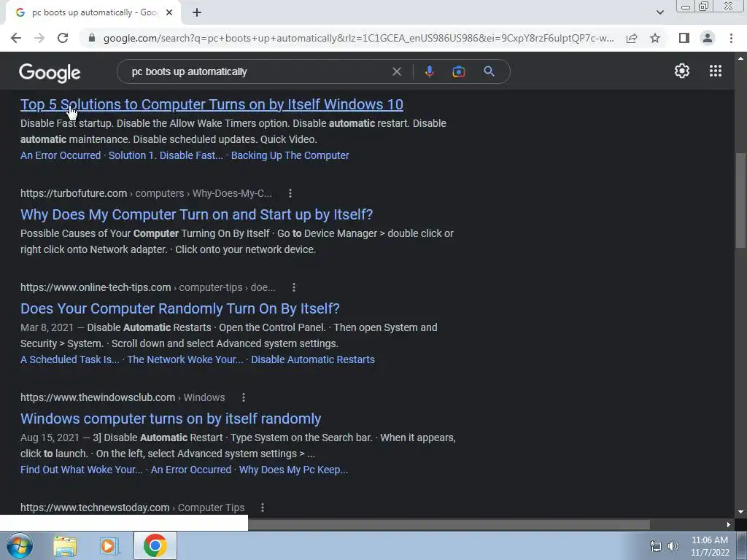Click the thewindowsclub.com URL breadcrumb
Viewport: 747px width, 560px height.
coord(123,397)
